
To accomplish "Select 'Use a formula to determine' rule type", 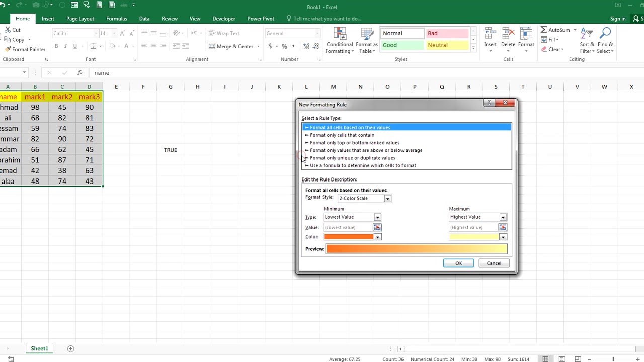I will (363, 165).
